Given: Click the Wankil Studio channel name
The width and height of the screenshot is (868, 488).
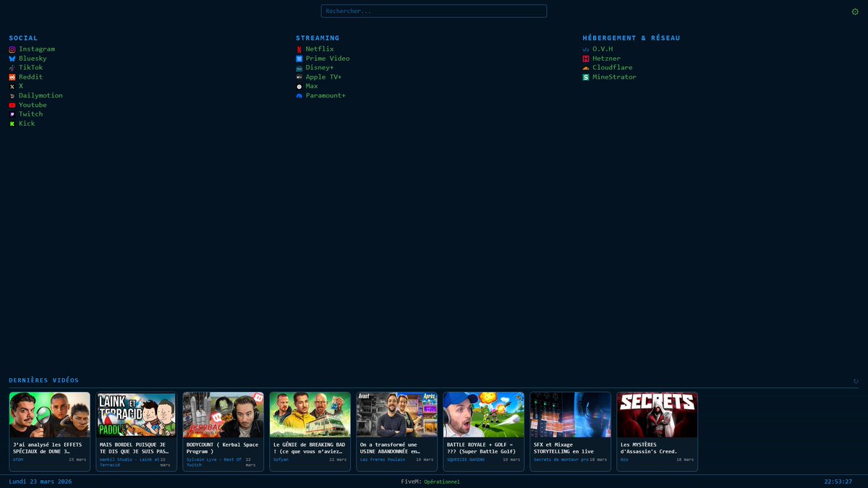Looking at the screenshot, I should coord(129,462).
